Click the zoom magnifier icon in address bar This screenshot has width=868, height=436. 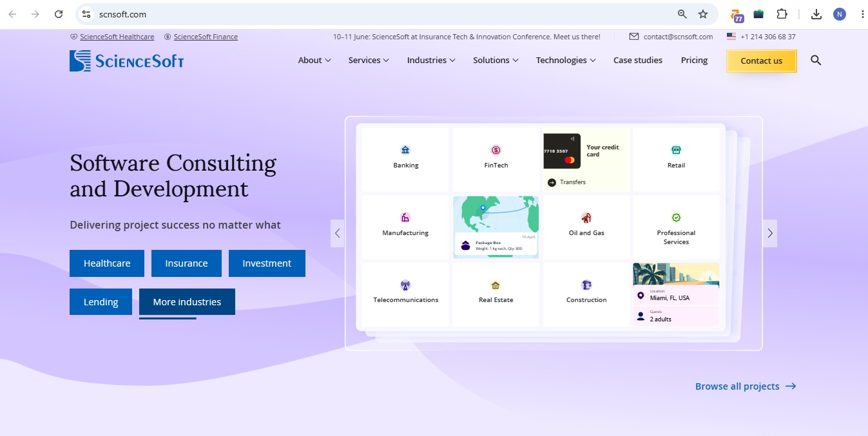coord(682,14)
